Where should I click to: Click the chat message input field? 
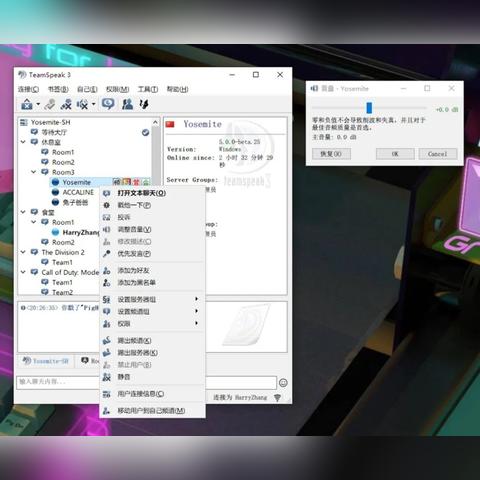tap(147, 382)
